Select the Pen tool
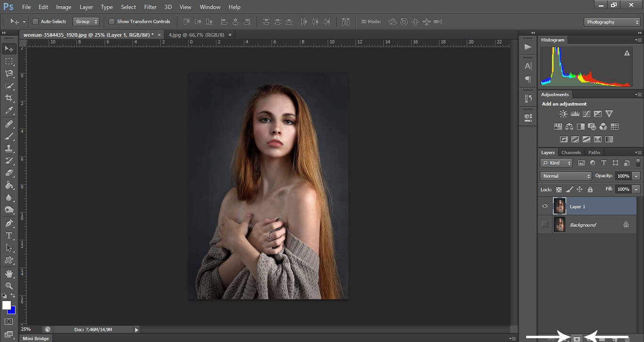The image size is (644, 342). pyautogui.click(x=9, y=223)
